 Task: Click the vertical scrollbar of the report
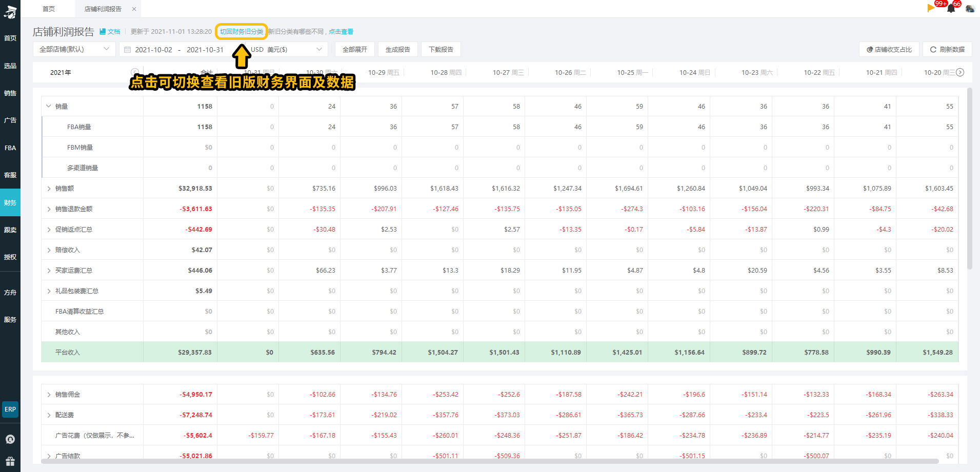[x=969, y=178]
